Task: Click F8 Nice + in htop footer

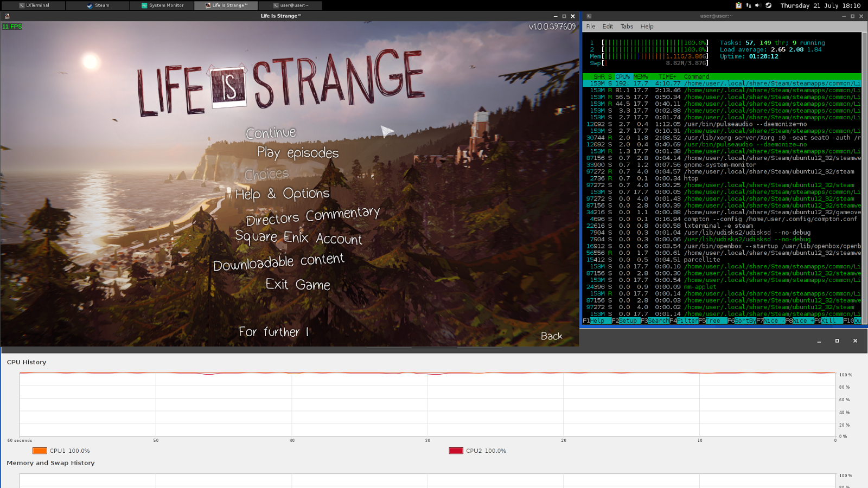Action: pyautogui.click(x=800, y=321)
